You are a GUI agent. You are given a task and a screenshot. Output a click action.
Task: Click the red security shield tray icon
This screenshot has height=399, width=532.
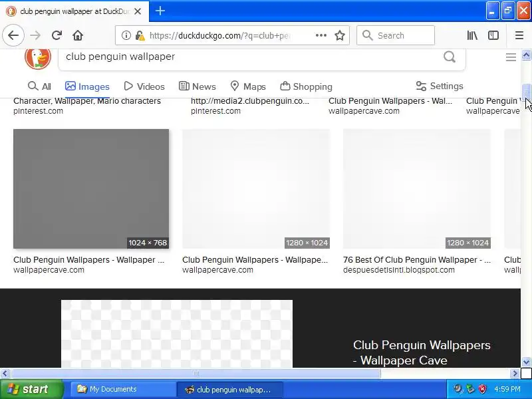point(482,389)
